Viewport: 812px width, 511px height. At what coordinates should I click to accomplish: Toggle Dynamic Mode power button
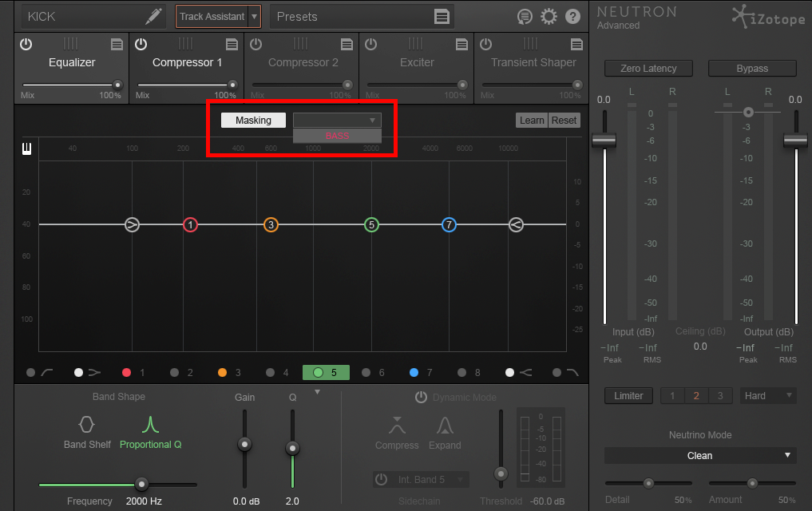pos(421,397)
